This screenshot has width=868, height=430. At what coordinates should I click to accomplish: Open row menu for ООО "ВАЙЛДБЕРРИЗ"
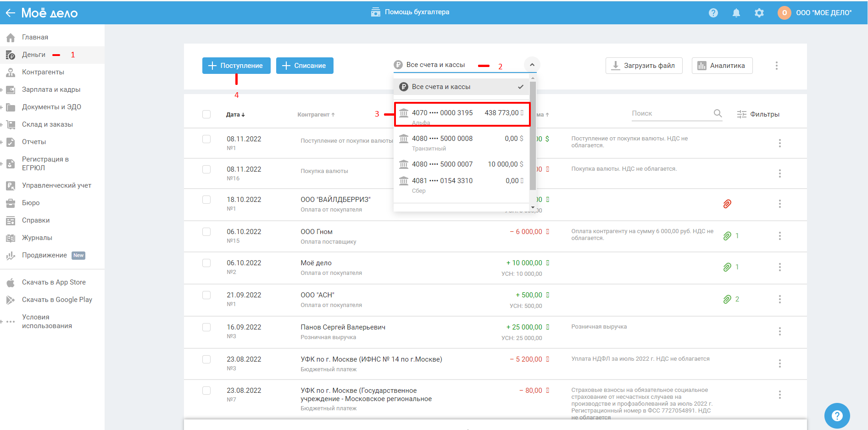(779, 204)
